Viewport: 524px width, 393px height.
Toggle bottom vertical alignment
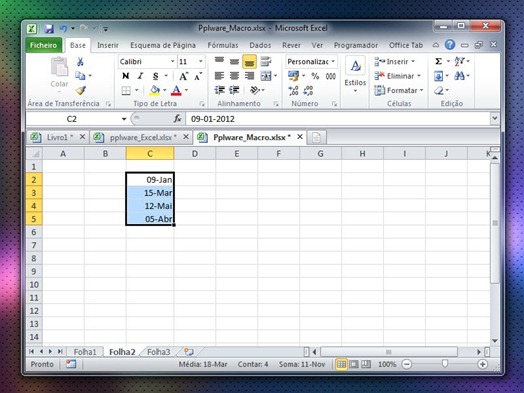[249, 61]
